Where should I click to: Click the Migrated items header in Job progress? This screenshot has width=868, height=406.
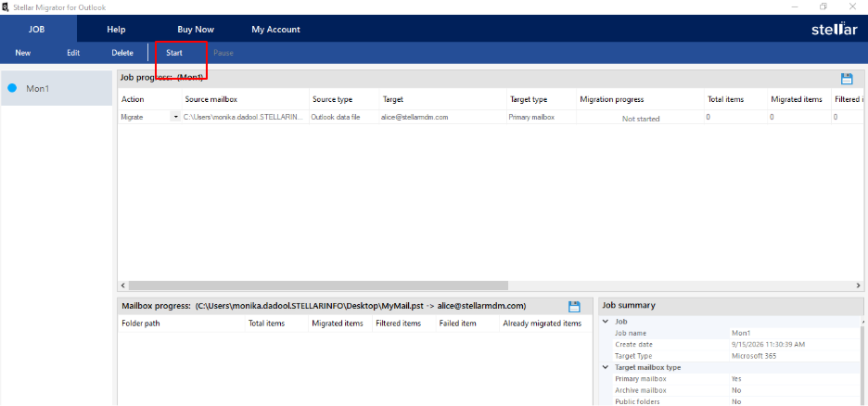pos(798,99)
